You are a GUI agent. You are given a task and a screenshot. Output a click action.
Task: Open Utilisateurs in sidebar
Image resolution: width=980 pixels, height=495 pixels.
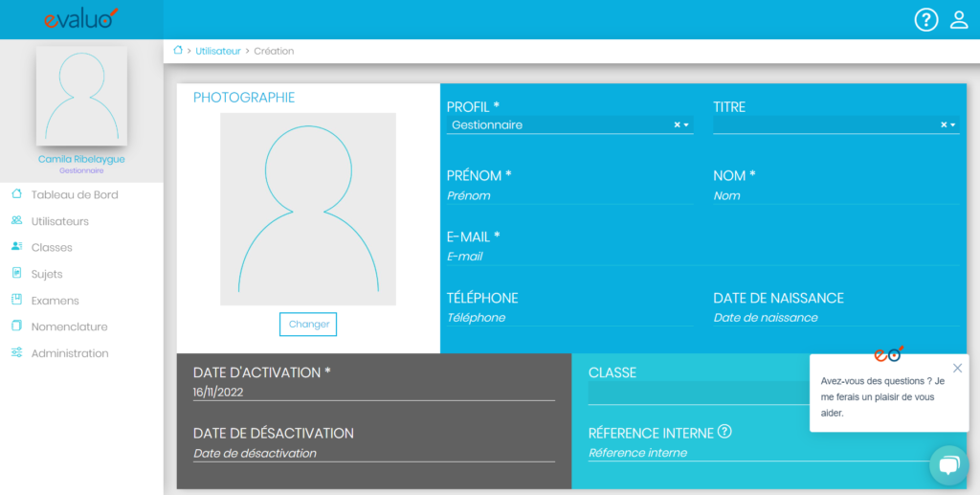tap(59, 221)
